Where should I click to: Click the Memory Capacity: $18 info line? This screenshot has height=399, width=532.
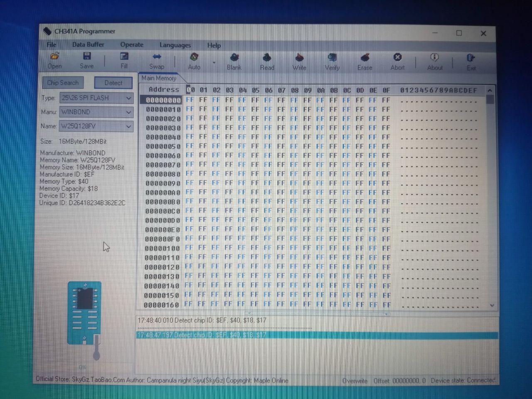pyautogui.click(x=69, y=189)
